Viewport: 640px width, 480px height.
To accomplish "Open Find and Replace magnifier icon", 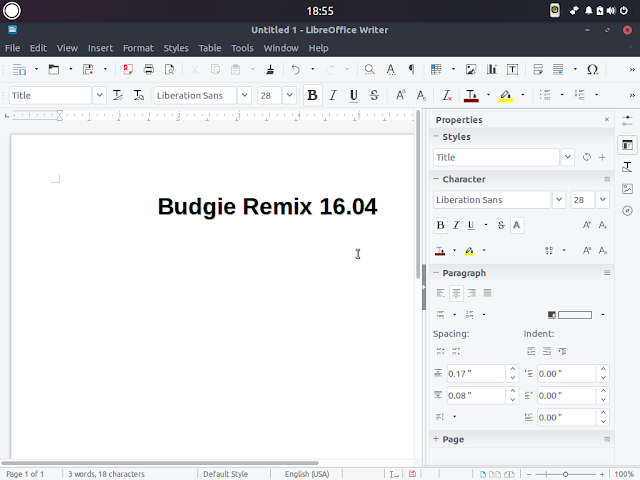I will point(369,69).
